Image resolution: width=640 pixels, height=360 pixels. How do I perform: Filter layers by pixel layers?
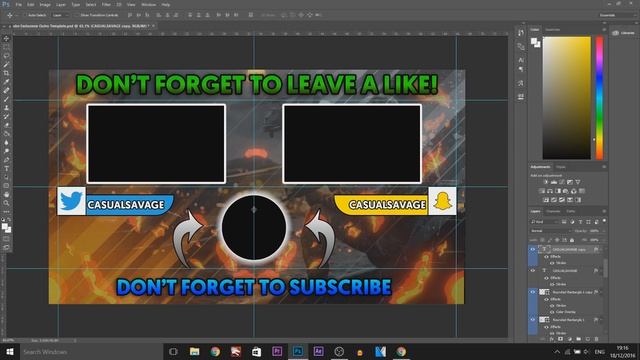[x=564, y=222]
